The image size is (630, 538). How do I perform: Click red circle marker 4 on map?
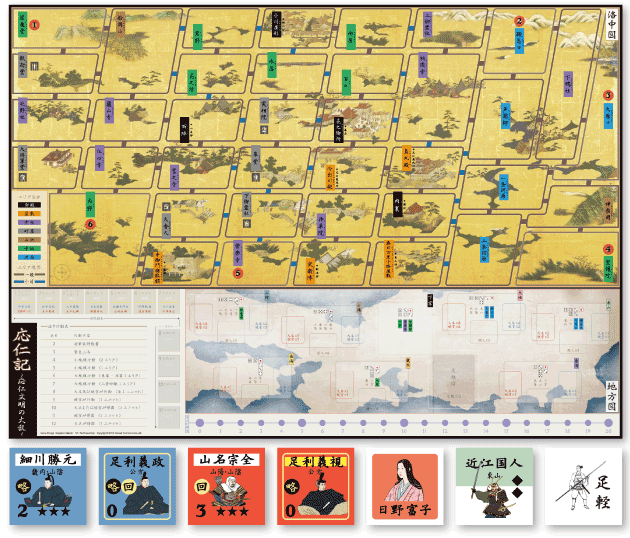608,249
